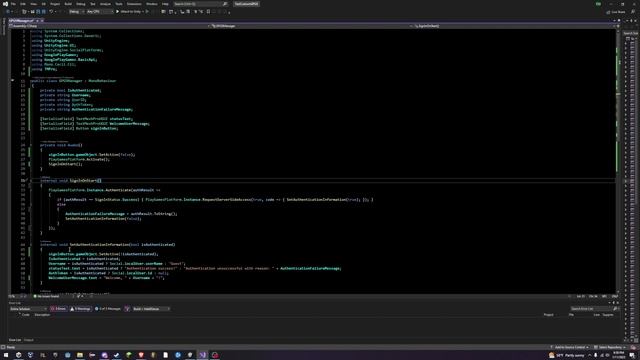640x360 pixels.
Task: Toggle the Messages filter
Action: 108,309
